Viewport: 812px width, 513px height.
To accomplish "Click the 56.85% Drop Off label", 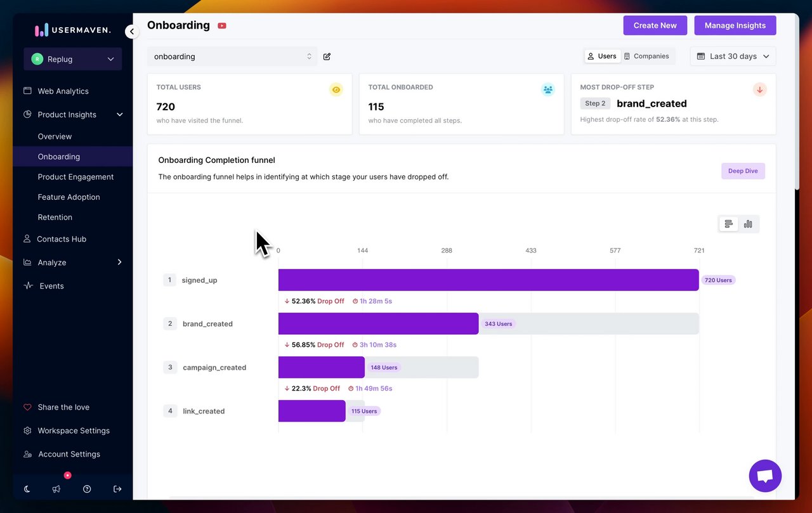I will [315, 345].
